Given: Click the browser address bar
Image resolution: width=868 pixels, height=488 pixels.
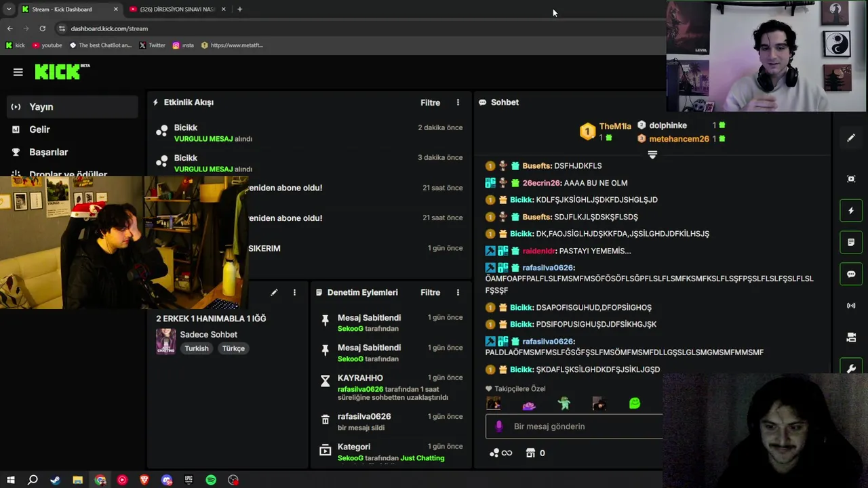Looking at the screenshot, I should pyautogui.click(x=359, y=28).
